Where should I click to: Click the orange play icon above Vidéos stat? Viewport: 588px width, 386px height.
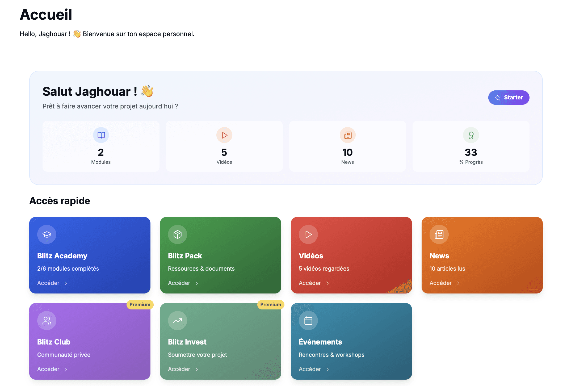(224, 135)
